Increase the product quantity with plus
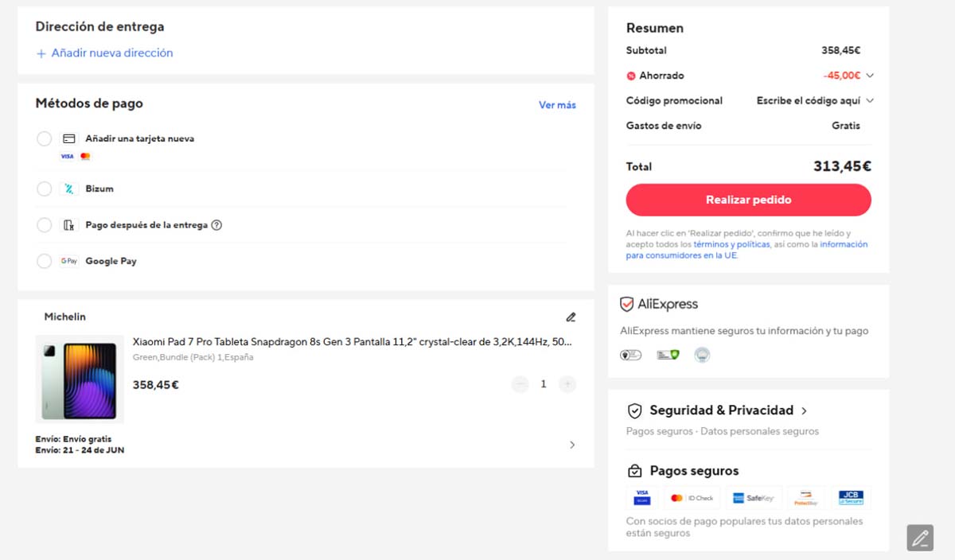The height and width of the screenshot is (560, 955). 567,384
